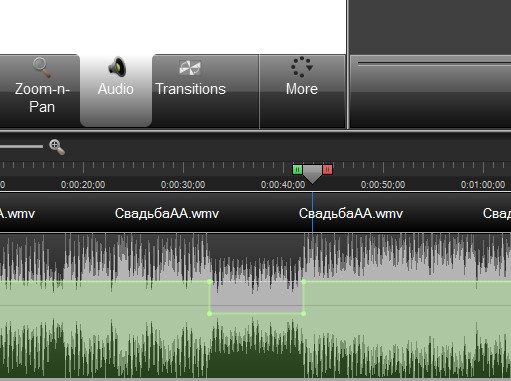Click the lower-right audio point of lowered region
This screenshot has height=381, width=511.
303,313
